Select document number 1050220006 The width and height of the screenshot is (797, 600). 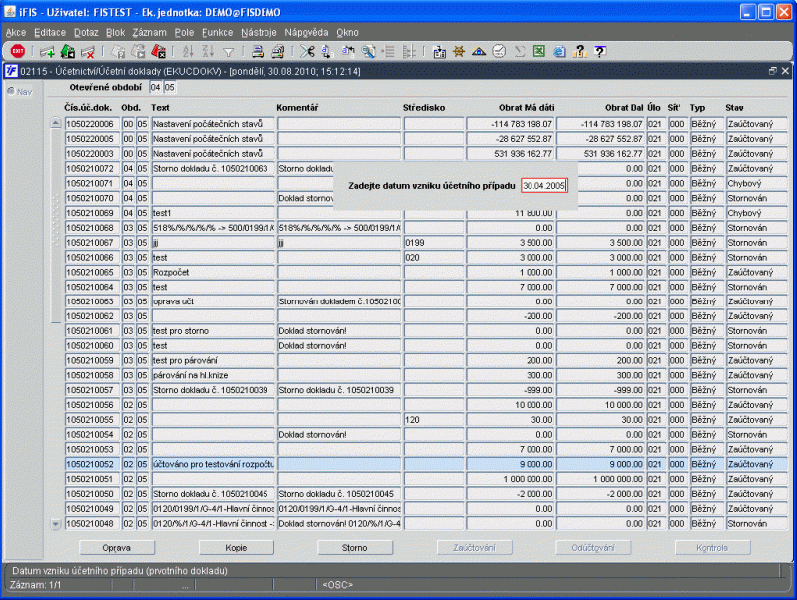(x=92, y=124)
